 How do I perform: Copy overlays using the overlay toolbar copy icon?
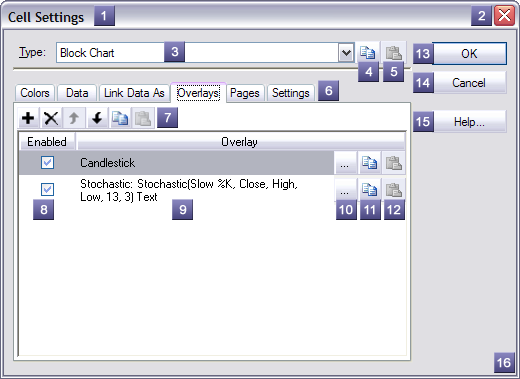pos(120,118)
